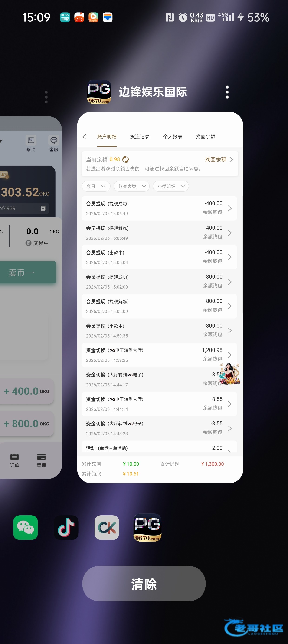Tap the 客服 customer service icon
Screen dimensions: 288x644
pyautogui.click(x=54, y=144)
